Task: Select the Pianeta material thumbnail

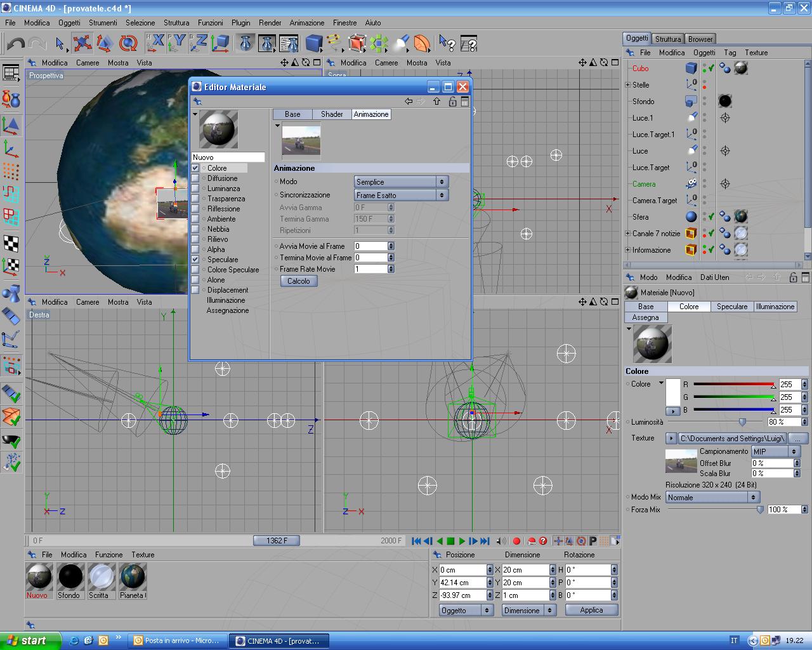Action: tap(133, 577)
